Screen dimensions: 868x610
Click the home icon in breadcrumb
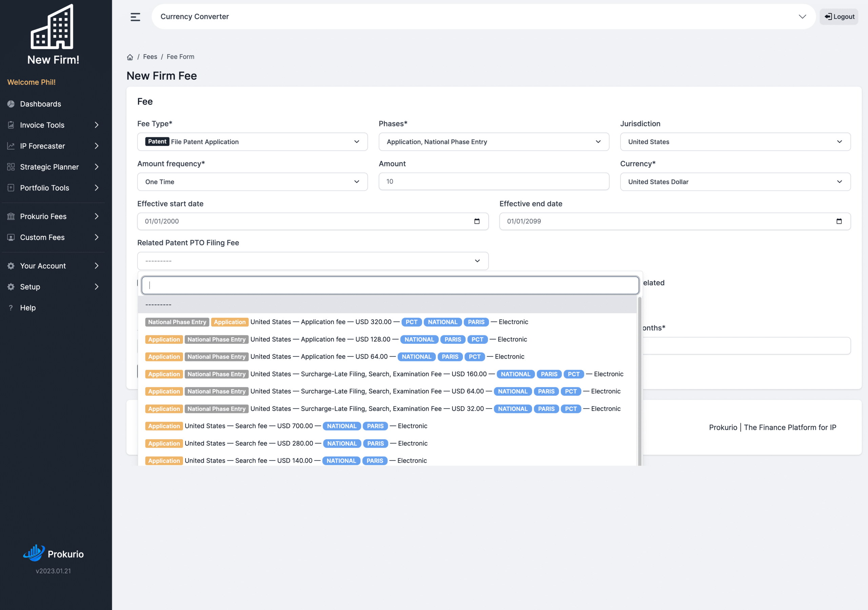coord(130,57)
